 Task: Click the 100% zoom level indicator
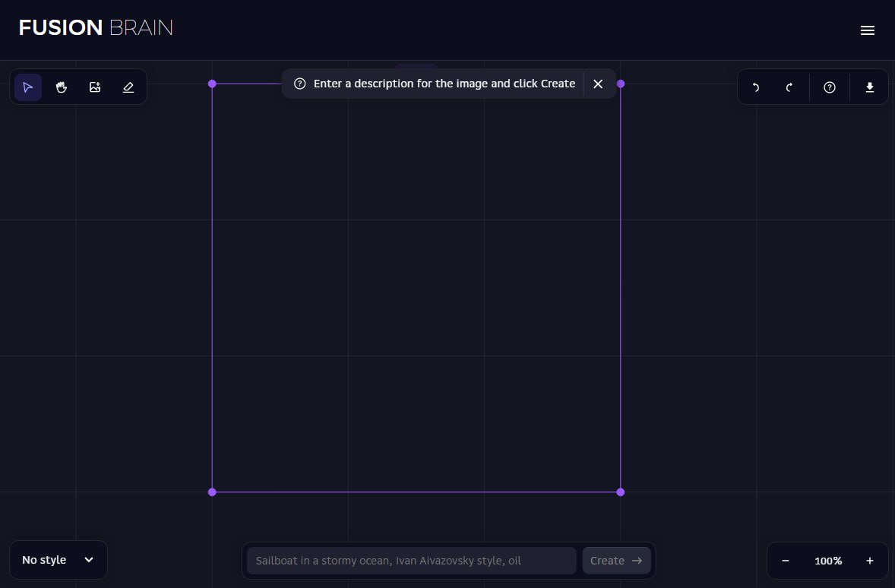point(828,561)
